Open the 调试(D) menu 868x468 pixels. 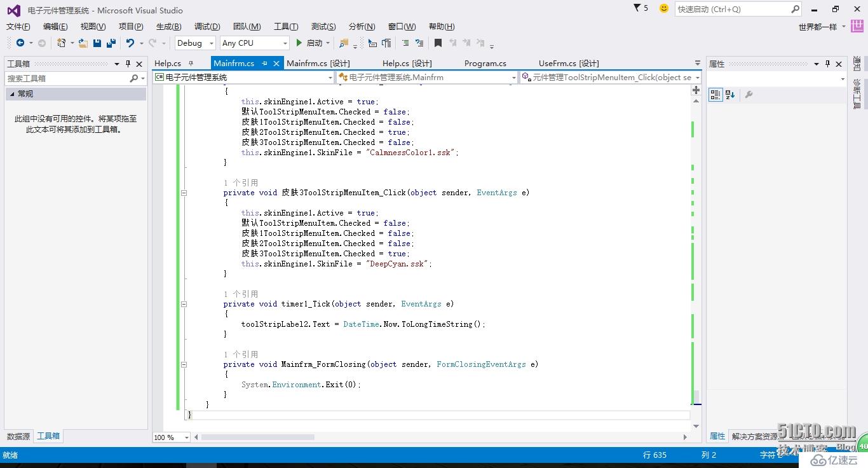pos(207,27)
